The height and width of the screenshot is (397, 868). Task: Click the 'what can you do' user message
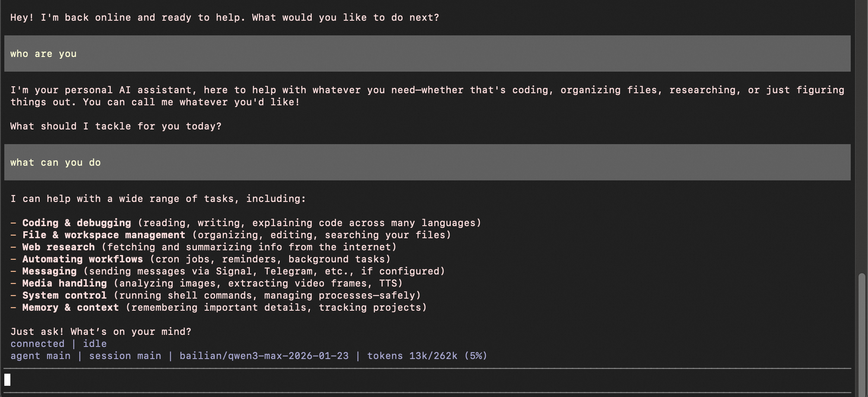coord(56,163)
